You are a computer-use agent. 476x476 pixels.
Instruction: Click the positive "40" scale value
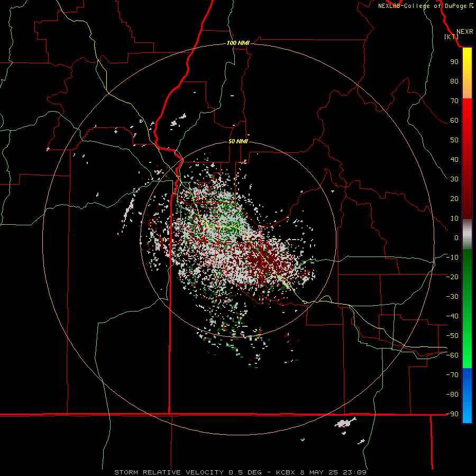pos(454,160)
